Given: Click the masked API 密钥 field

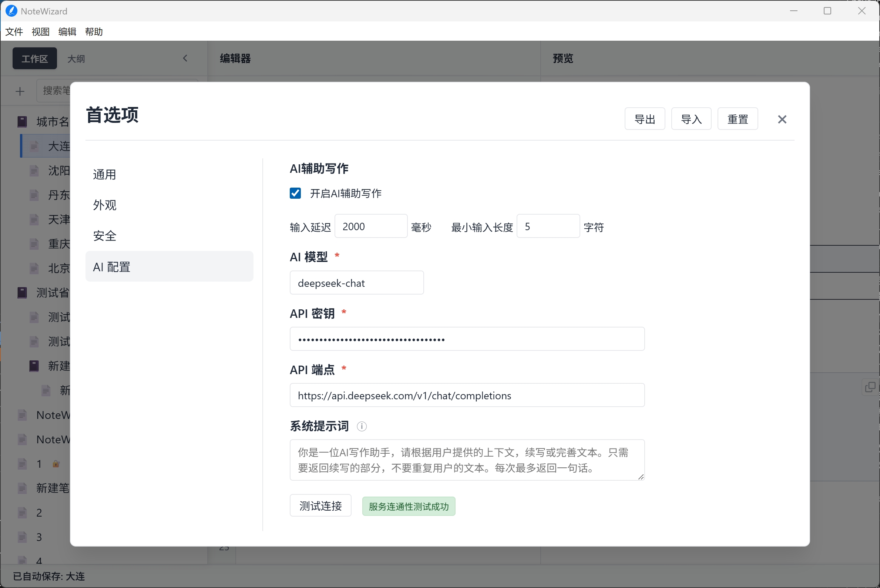Looking at the screenshot, I should pos(467,339).
